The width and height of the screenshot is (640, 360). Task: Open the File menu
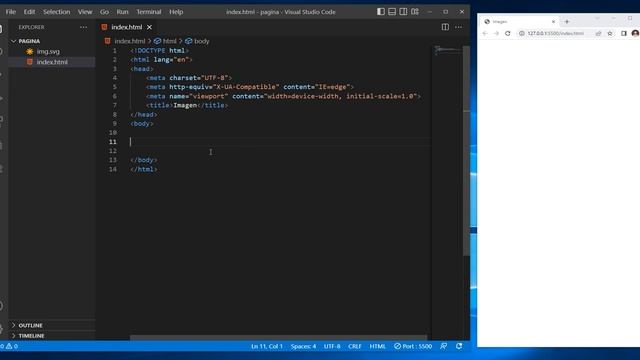11,12
